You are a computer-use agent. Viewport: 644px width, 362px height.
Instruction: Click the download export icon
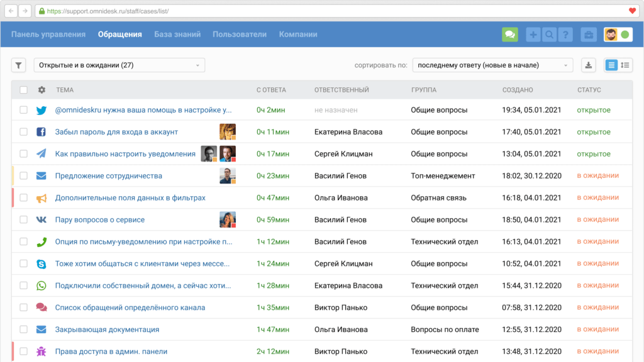[589, 65]
